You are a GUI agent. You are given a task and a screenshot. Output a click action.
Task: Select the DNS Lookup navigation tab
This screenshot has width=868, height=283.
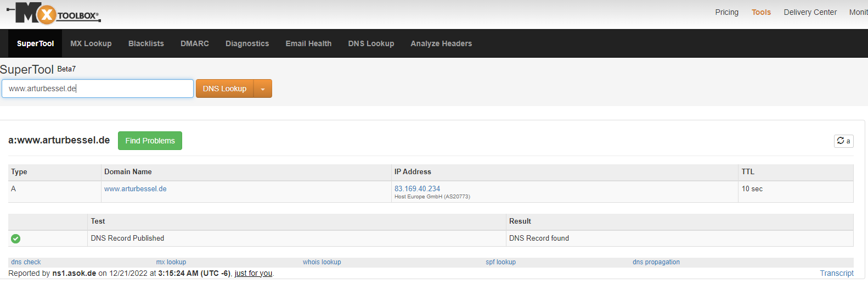371,43
